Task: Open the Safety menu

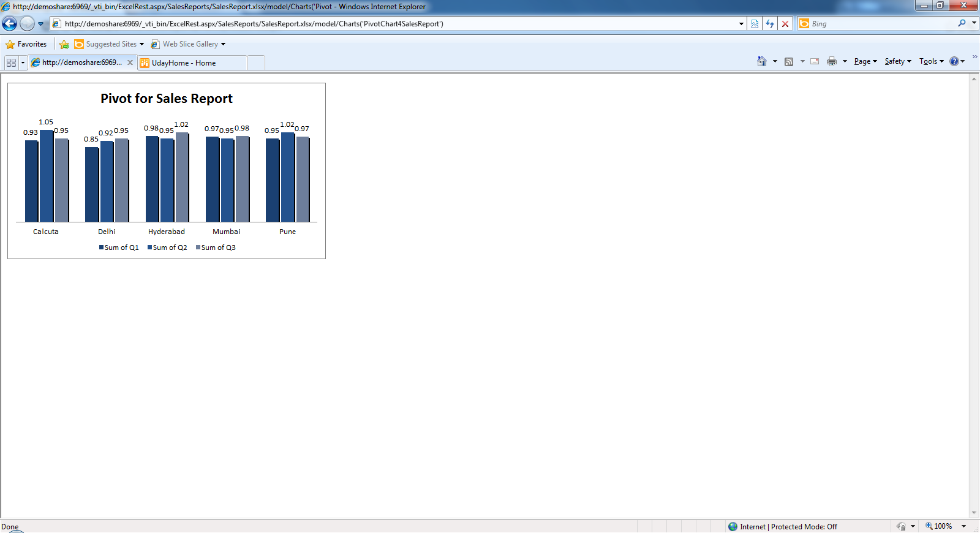Action: (x=898, y=61)
